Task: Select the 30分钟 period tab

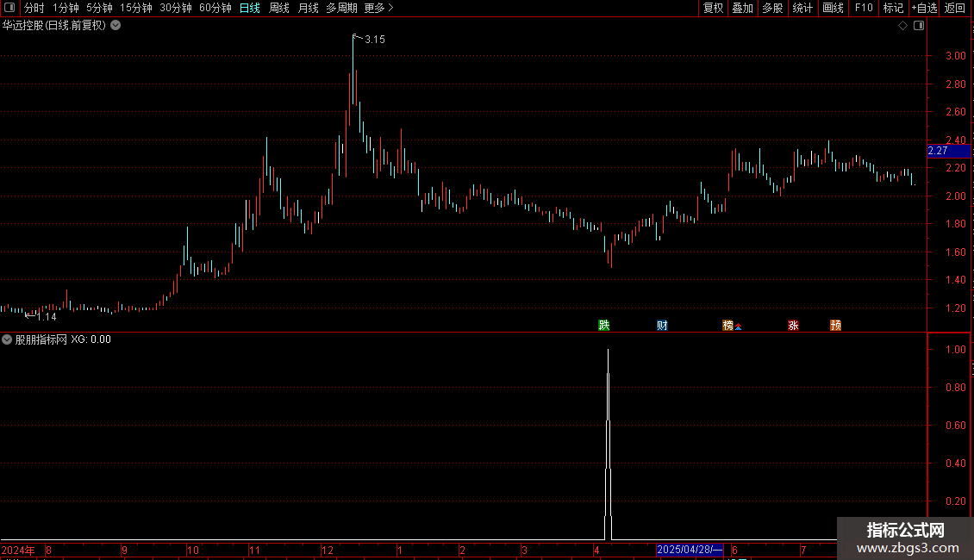Action: [x=176, y=8]
